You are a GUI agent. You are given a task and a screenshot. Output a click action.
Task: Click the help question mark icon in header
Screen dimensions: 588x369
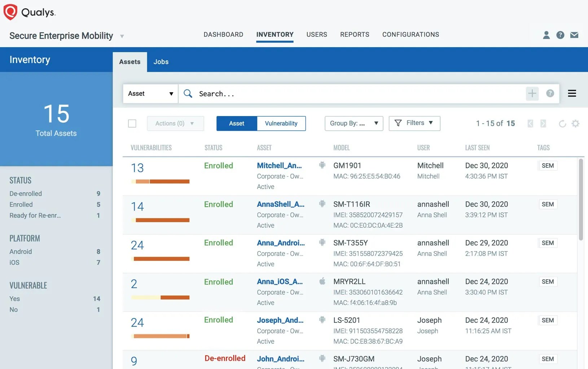pyautogui.click(x=560, y=35)
